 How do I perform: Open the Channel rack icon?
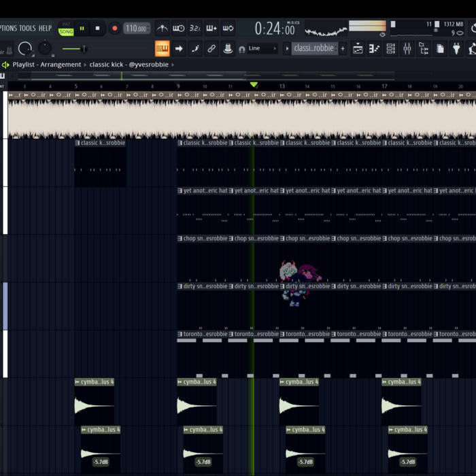(x=391, y=49)
